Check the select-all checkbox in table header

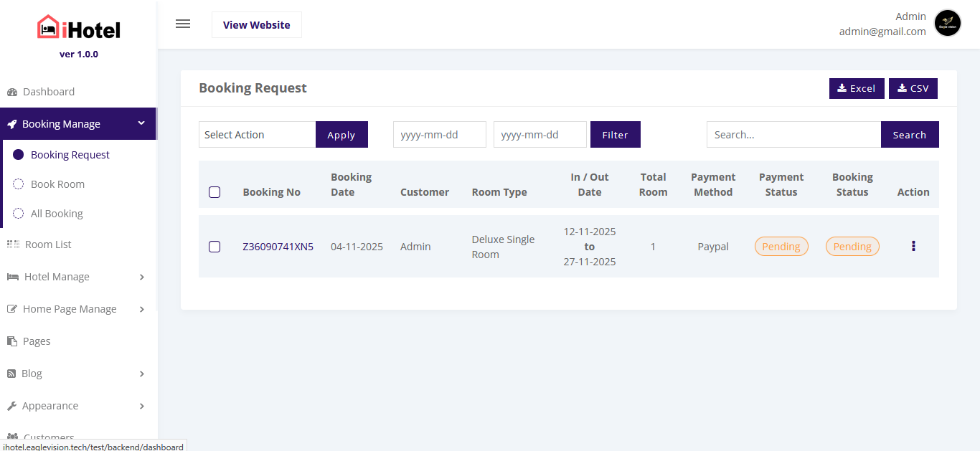click(x=215, y=192)
